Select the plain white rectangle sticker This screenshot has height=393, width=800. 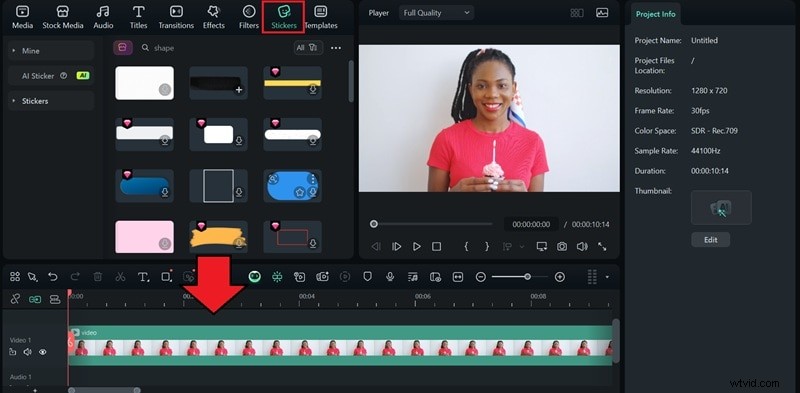click(144, 83)
